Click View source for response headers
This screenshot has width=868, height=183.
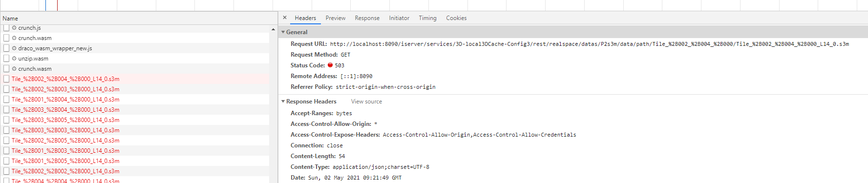[366, 102]
